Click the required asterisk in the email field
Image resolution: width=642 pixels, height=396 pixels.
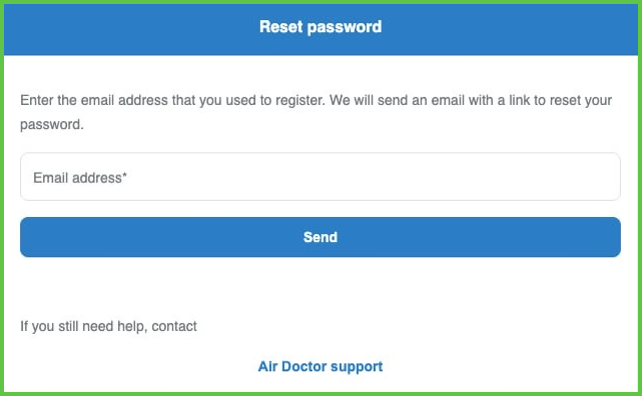click(x=124, y=175)
